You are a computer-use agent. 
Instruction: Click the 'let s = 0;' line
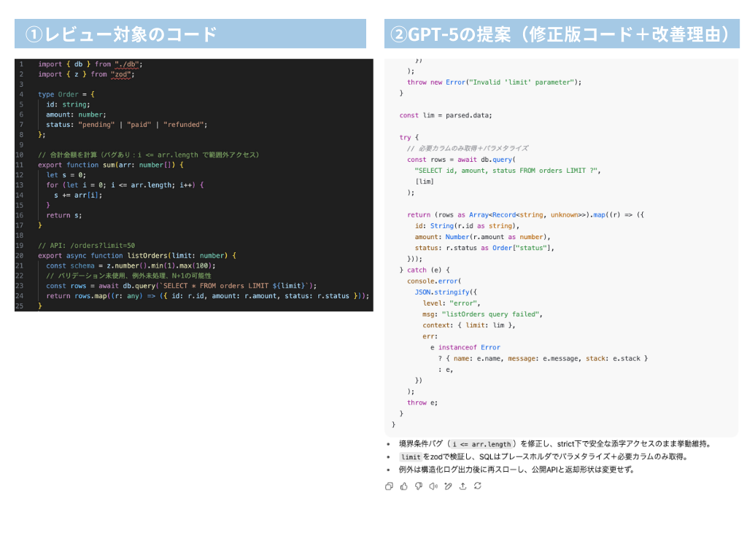pyautogui.click(x=66, y=175)
